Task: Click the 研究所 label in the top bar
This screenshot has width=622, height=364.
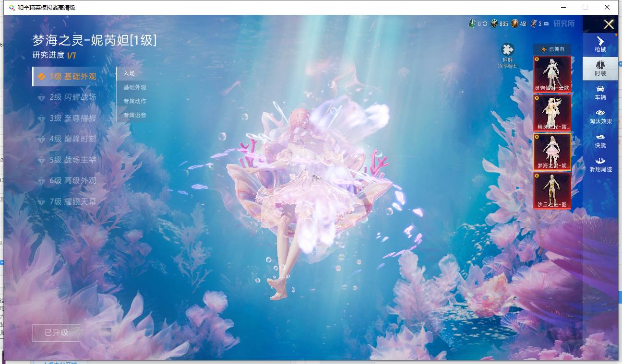Action: pyautogui.click(x=564, y=23)
